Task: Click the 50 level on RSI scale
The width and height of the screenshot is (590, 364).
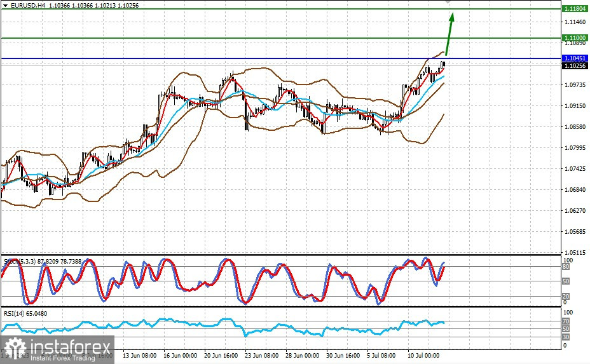Action: coord(566,329)
